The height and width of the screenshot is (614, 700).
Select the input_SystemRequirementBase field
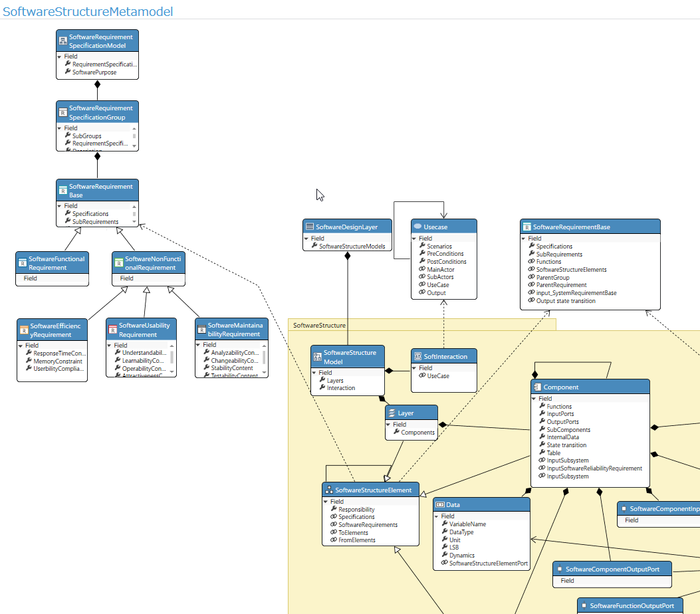coord(576,293)
